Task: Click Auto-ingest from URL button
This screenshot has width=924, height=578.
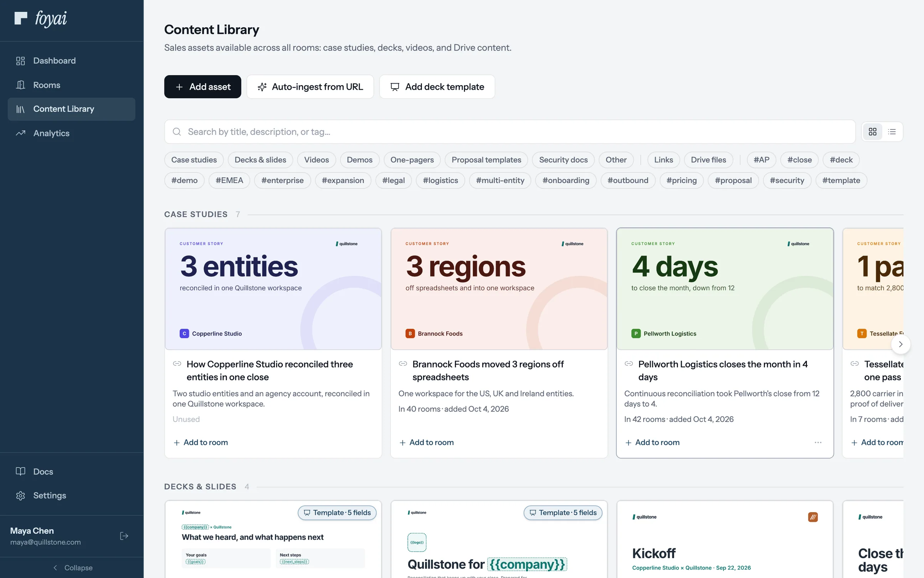Action: (310, 87)
